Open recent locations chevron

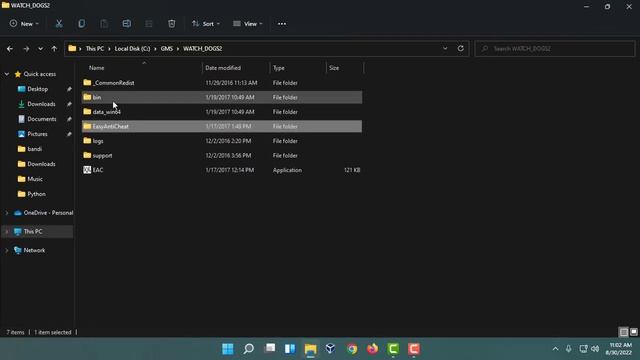[x=40, y=49]
